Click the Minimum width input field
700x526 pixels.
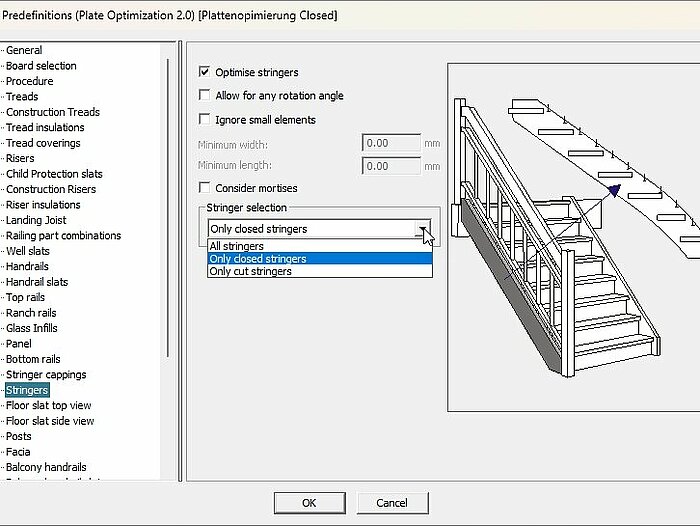(391, 143)
